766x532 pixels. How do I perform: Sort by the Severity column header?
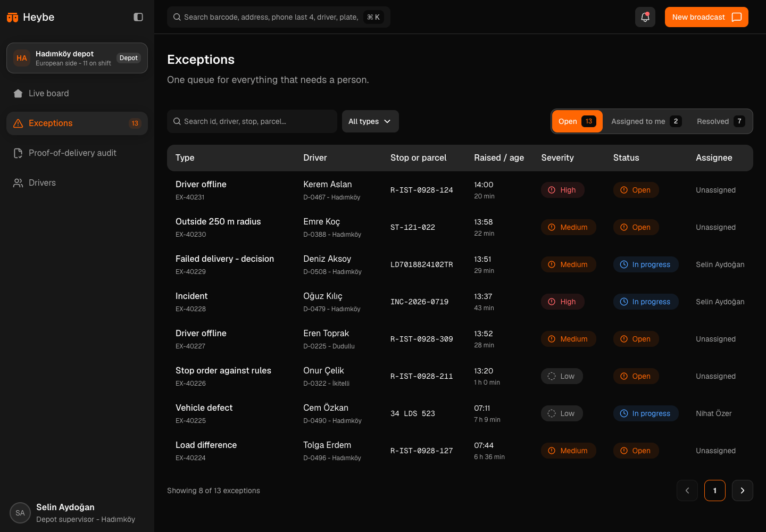pyautogui.click(x=557, y=158)
